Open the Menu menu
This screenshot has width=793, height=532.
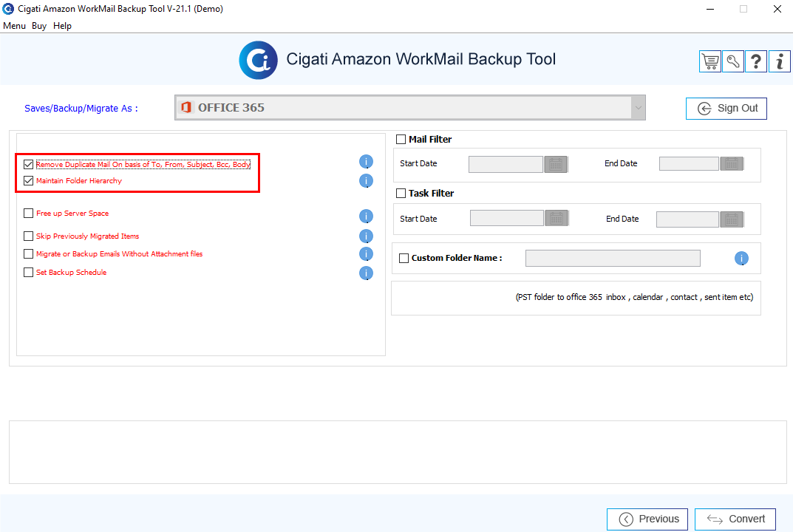point(14,26)
